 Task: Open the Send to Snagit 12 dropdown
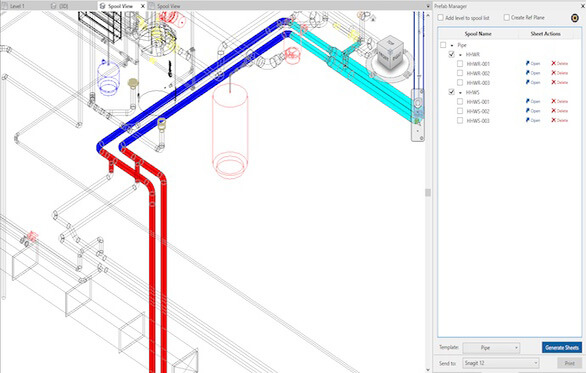[x=501, y=363]
